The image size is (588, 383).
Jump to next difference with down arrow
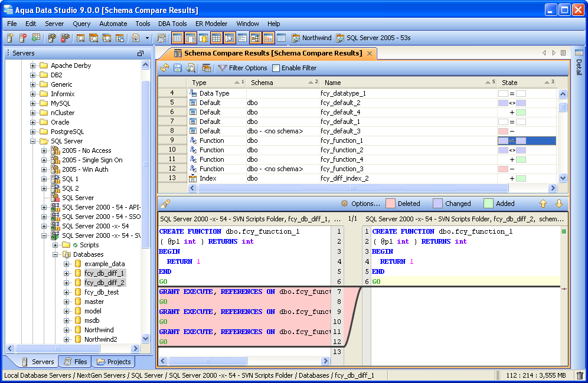tap(558, 204)
